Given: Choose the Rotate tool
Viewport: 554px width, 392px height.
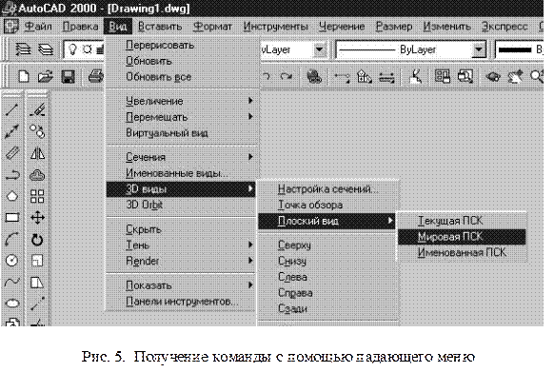Looking at the screenshot, I should tap(37, 240).
